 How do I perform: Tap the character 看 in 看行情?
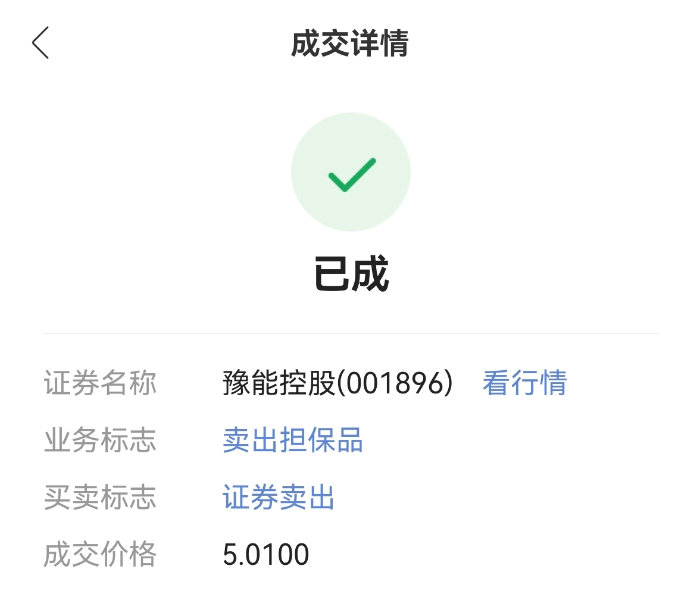click(x=496, y=383)
